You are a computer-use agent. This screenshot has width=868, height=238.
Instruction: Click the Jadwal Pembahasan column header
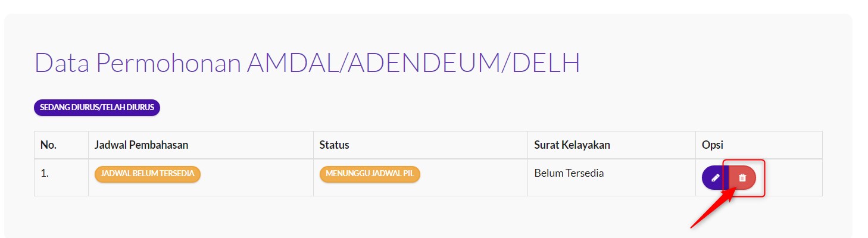pyautogui.click(x=142, y=145)
